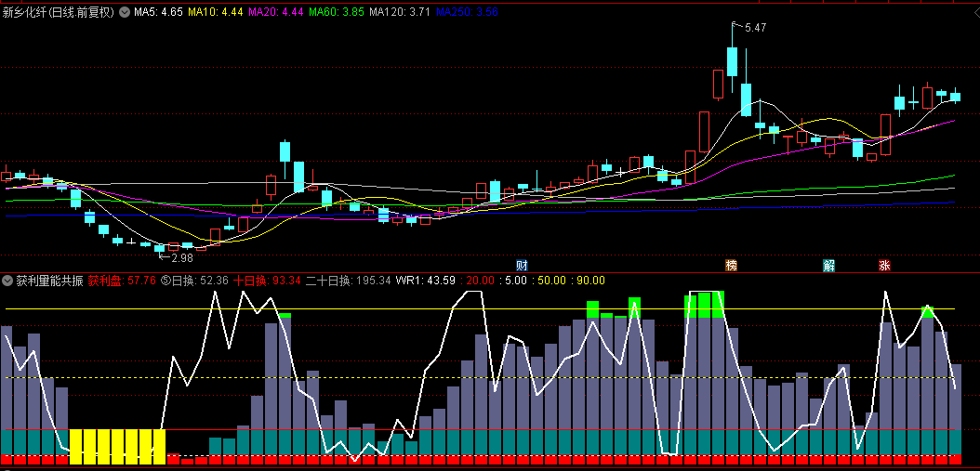Click the red 20.00 threshold value

480,281
